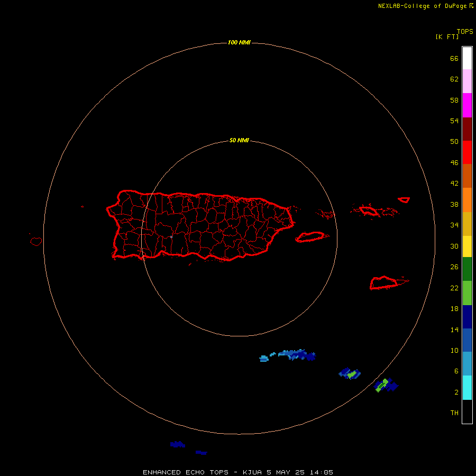Click the larger navy echo below the 100 NMI ring
Viewport: 476px width, 476px height.
178,444
